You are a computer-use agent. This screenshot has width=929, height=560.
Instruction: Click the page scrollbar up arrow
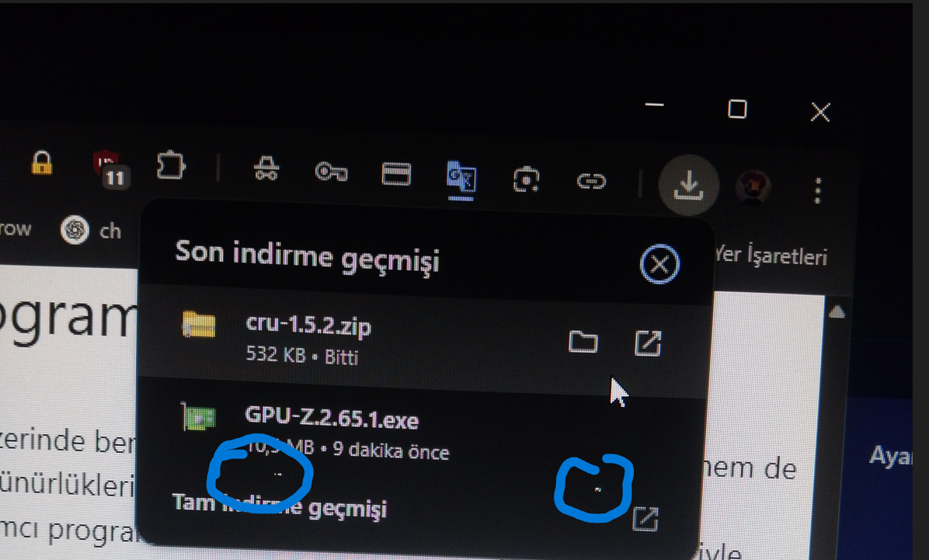coord(837,312)
